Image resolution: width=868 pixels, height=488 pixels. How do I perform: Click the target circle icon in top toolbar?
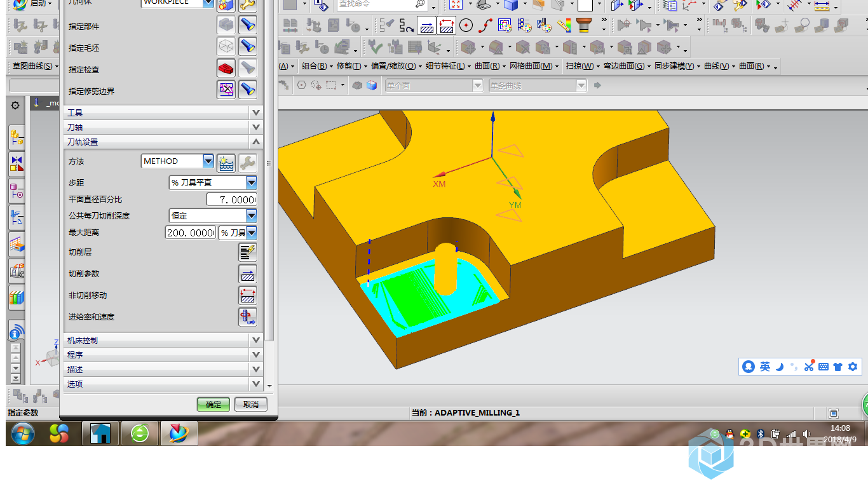coord(466,25)
